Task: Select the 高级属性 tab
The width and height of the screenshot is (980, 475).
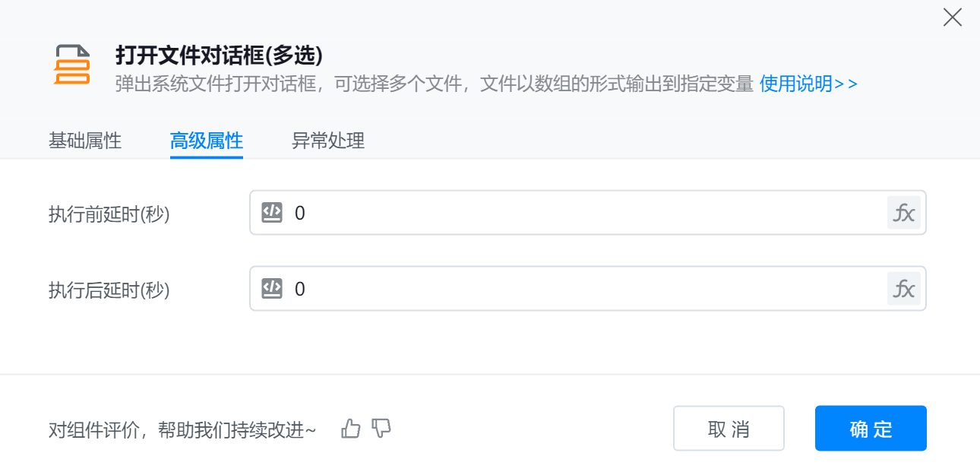Action: tap(207, 141)
